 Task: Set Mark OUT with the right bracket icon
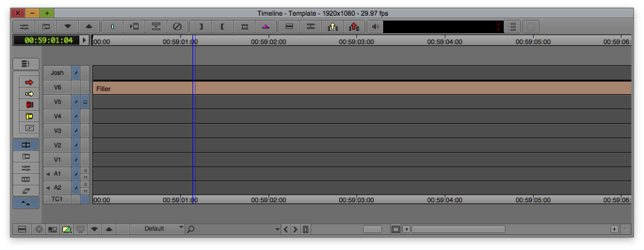pos(201,26)
